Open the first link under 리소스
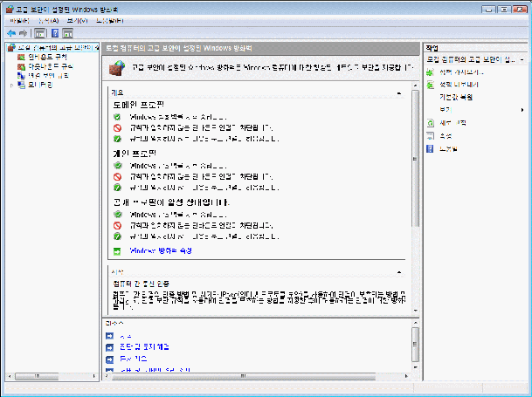This screenshot has height=397, width=532. click(126, 336)
